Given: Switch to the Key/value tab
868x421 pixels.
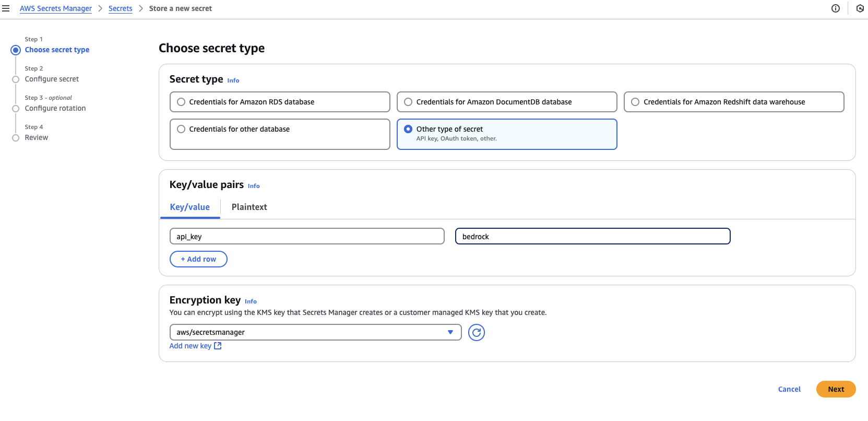Looking at the screenshot, I should click(190, 207).
